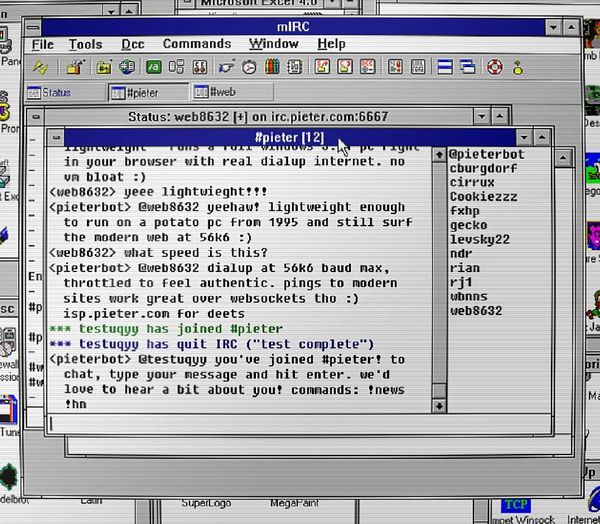Switch to the Status switchbar tab
The image size is (600, 524).
tap(65, 93)
